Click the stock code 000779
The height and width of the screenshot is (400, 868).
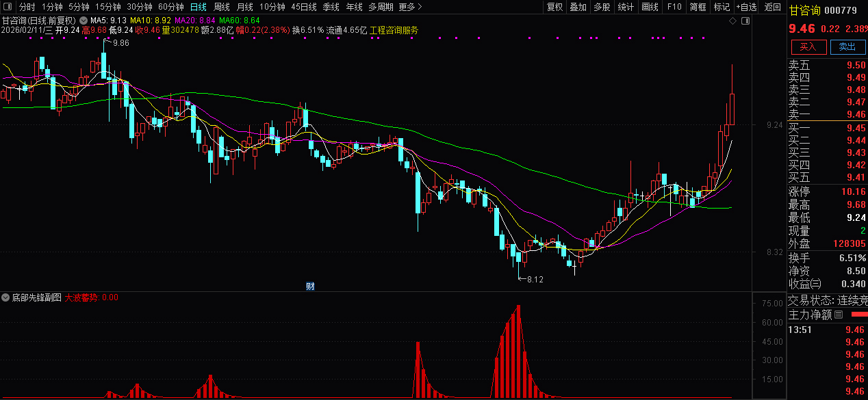841,10
